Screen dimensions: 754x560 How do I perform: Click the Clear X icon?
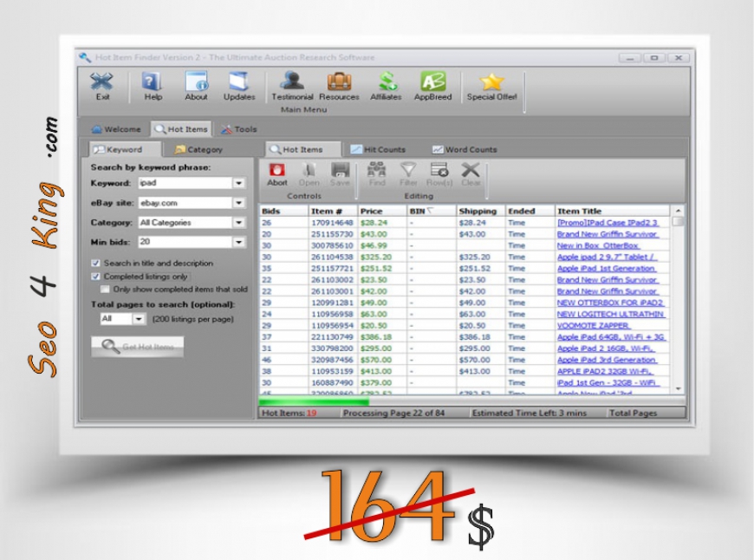(x=471, y=170)
